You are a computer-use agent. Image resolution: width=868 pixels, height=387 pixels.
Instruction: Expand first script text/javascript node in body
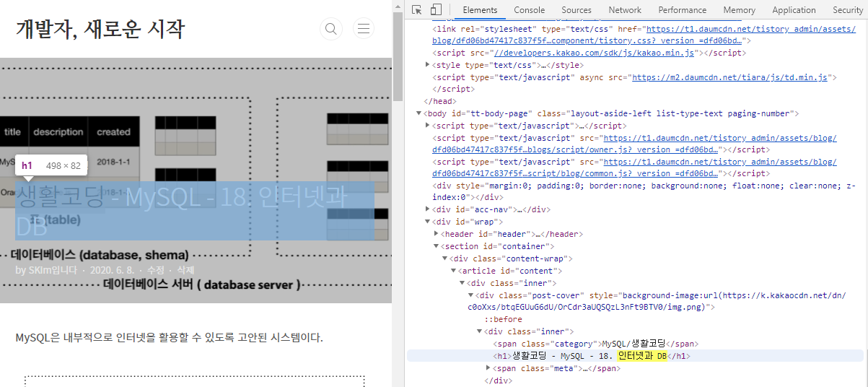click(x=427, y=126)
